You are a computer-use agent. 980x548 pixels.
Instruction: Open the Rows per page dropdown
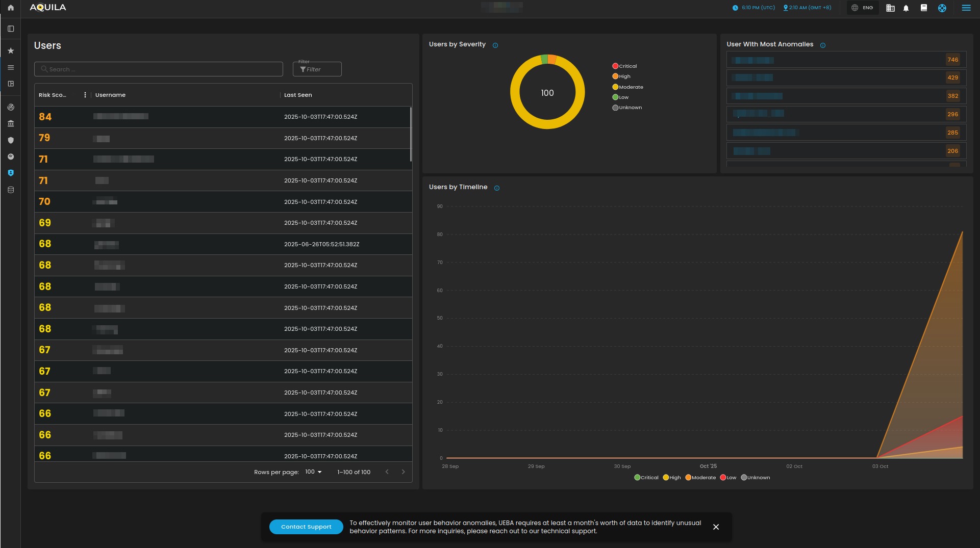(313, 472)
